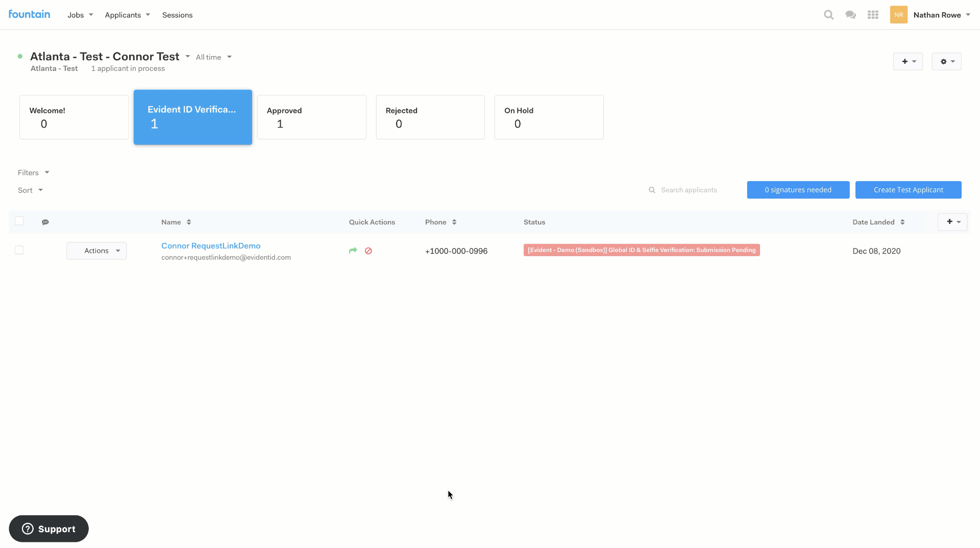
Task: Click the Fountain logo
Action: pyautogui.click(x=29, y=14)
